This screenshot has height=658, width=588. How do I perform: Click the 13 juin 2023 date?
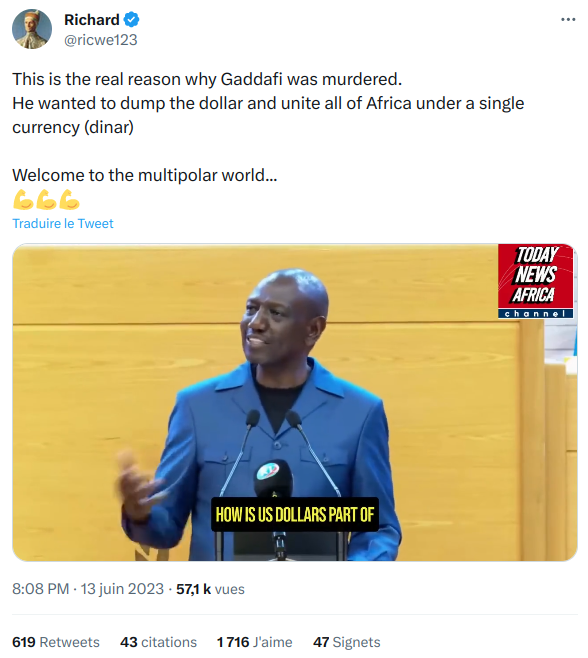tap(122, 589)
